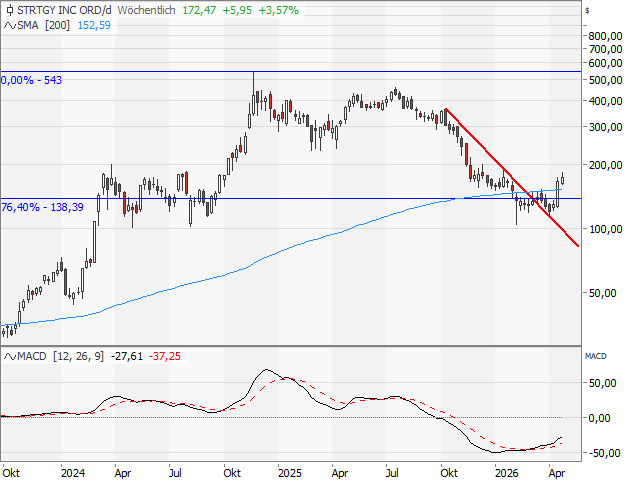Click the 76,40% - 138,39 retracement label
The height and width of the screenshot is (480, 640).
(40, 205)
